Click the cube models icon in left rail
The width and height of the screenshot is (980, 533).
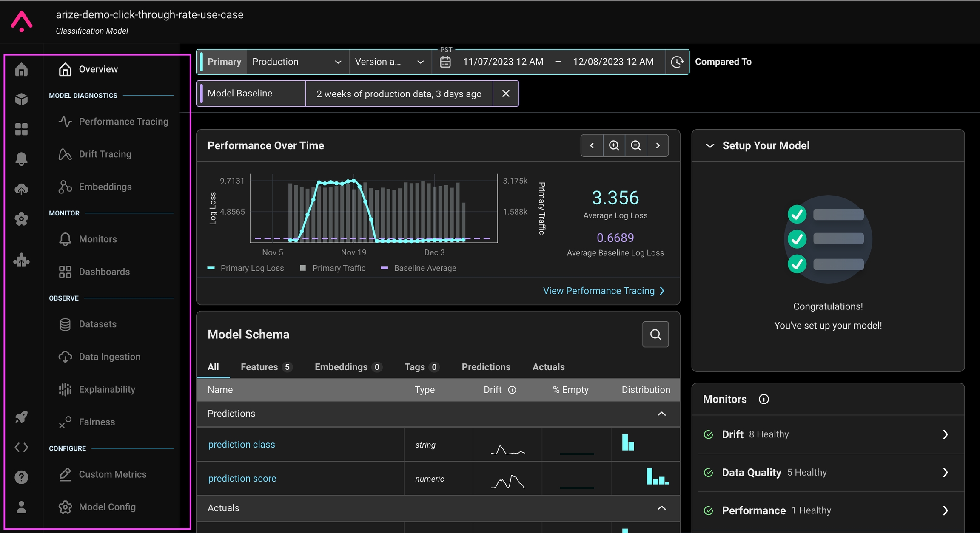(x=21, y=99)
